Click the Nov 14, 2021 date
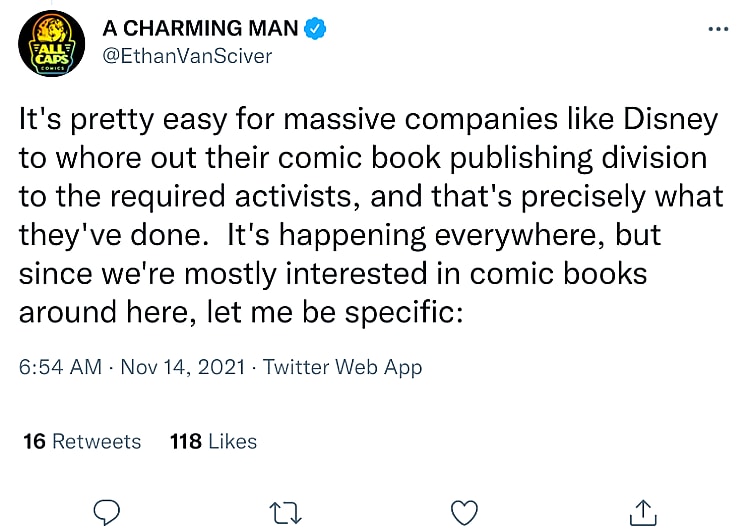 pyautogui.click(x=182, y=367)
